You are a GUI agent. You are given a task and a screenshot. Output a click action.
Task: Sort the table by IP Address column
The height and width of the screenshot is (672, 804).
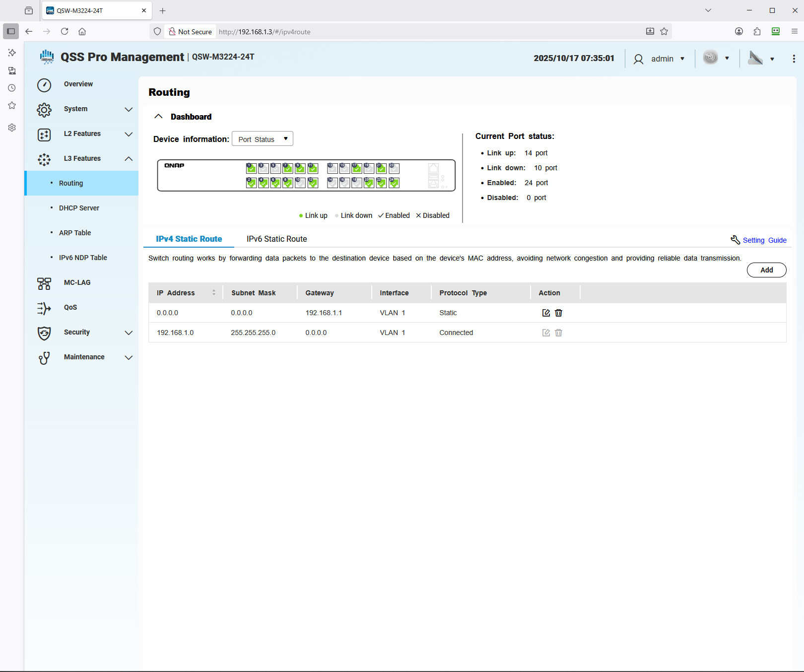(x=214, y=293)
